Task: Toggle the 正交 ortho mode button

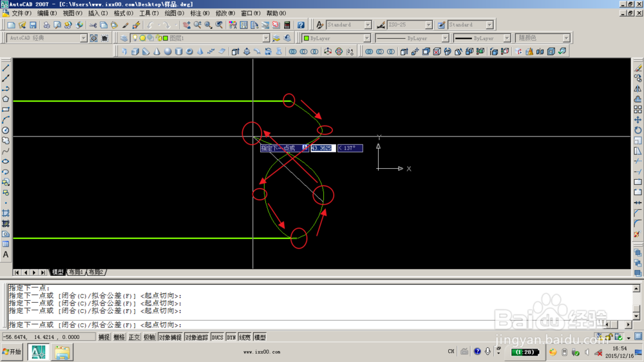Action: (x=135, y=338)
